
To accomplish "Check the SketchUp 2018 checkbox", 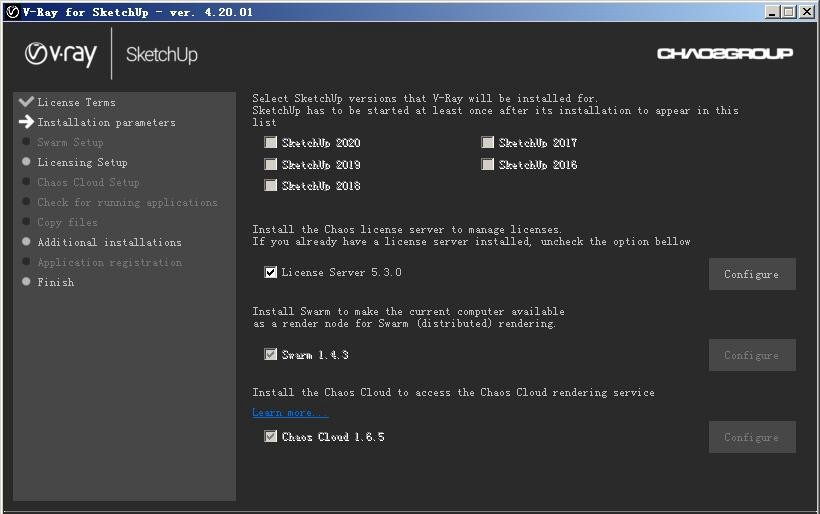I will [x=270, y=185].
